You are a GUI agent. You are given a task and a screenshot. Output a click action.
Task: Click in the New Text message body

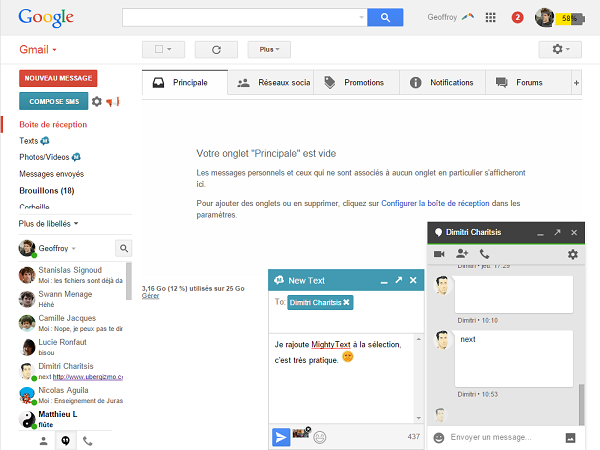coord(342,378)
